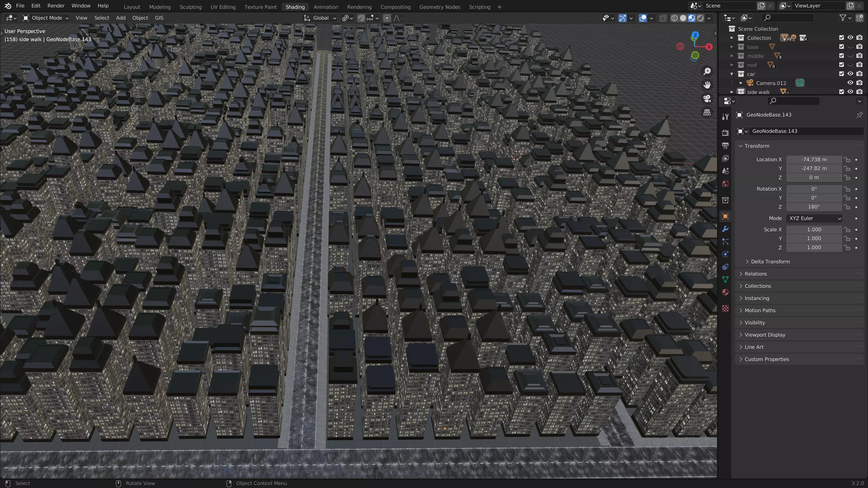Viewport: 868px width, 488px height.
Task: Click the Location Y value field
Action: pos(814,168)
